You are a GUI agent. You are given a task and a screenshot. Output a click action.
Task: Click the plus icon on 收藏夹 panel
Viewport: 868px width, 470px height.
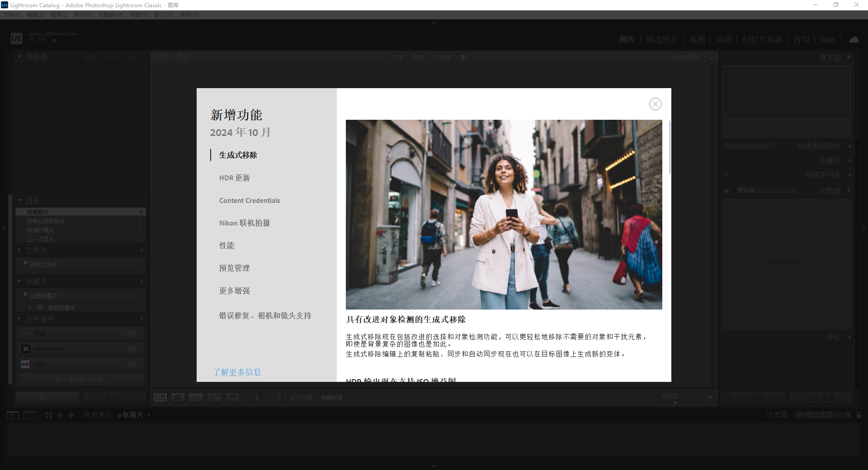[x=142, y=282]
